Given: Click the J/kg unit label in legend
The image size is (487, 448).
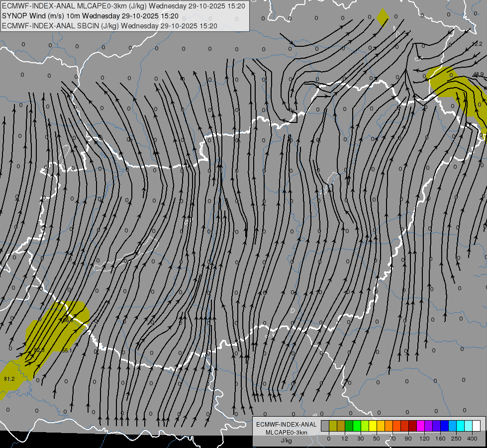Looking at the screenshot, I should 287,441.
